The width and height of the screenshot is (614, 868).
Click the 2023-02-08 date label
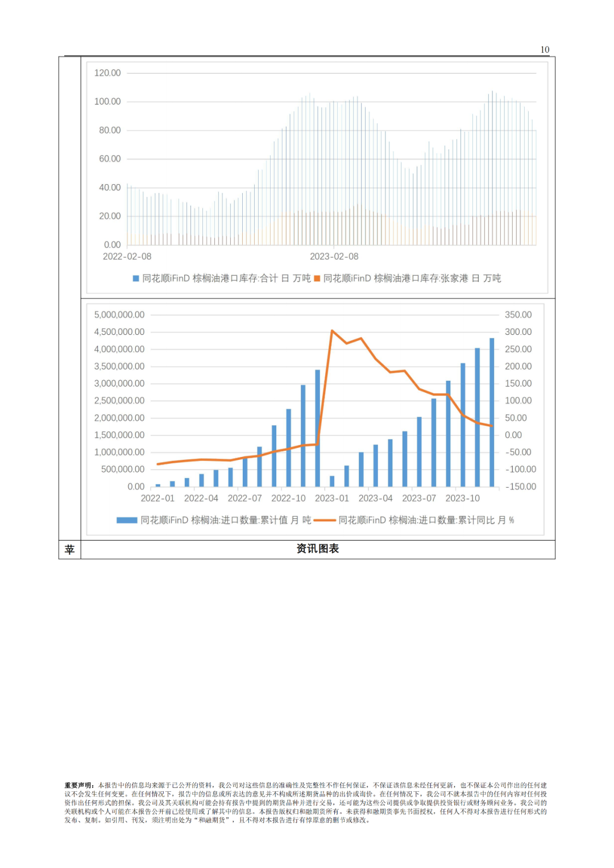pyautogui.click(x=334, y=256)
